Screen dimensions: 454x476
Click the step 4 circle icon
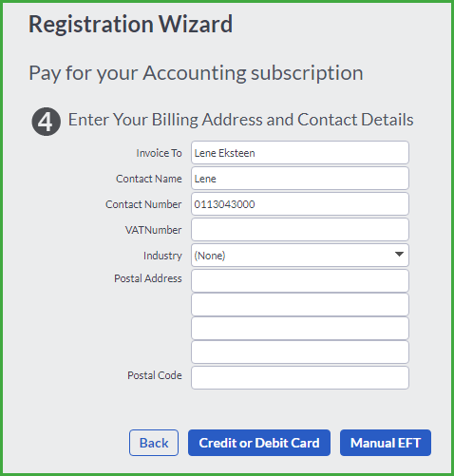[x=47, y=122]
